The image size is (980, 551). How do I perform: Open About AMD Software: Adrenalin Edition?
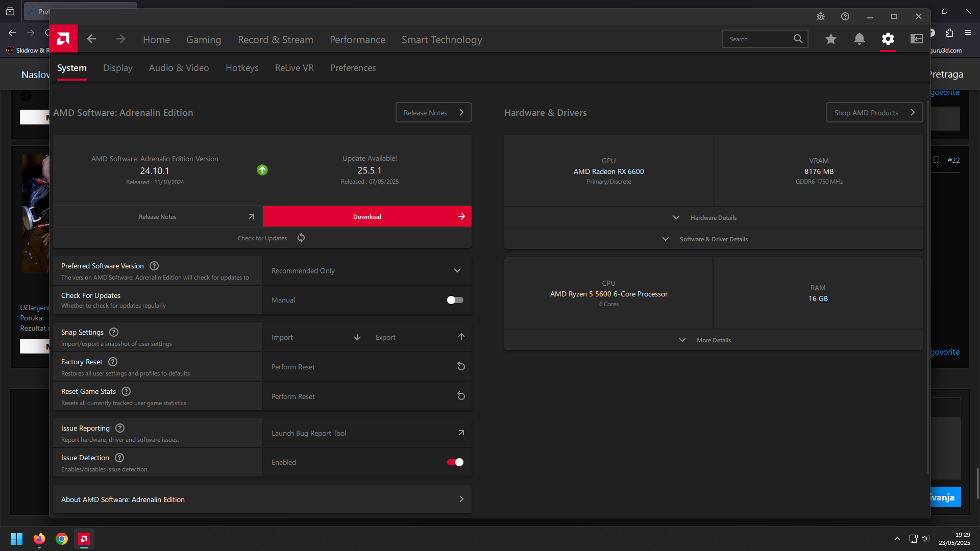262,499
